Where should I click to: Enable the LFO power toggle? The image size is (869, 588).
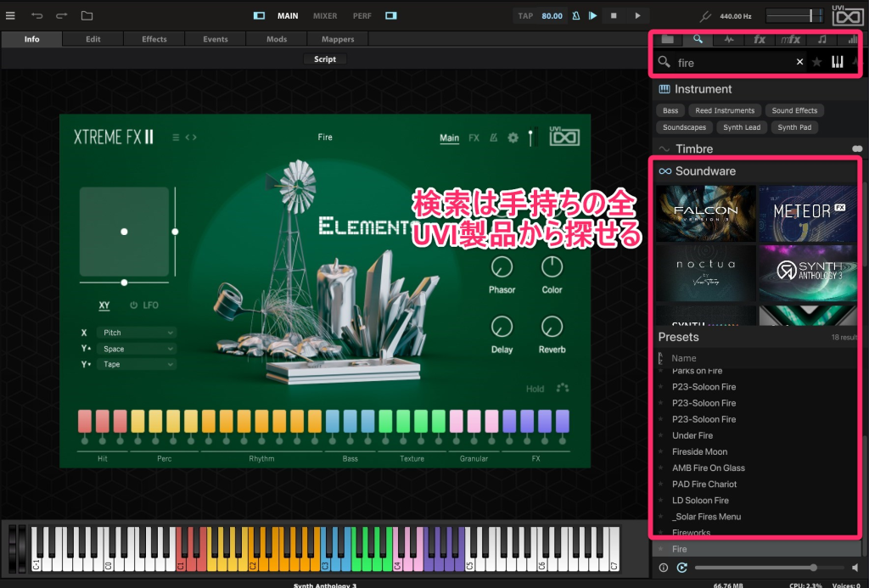point(134,305)
